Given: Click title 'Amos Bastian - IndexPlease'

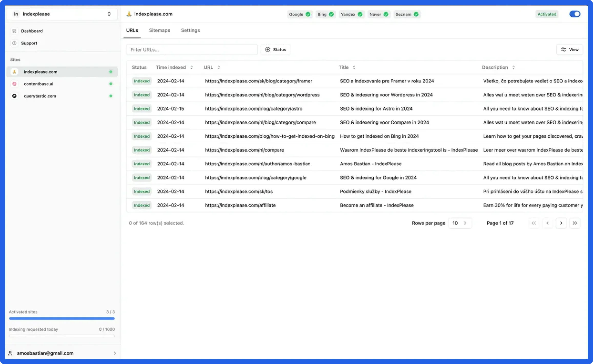Looking at the screenshot, I should [x=371, y=164].
